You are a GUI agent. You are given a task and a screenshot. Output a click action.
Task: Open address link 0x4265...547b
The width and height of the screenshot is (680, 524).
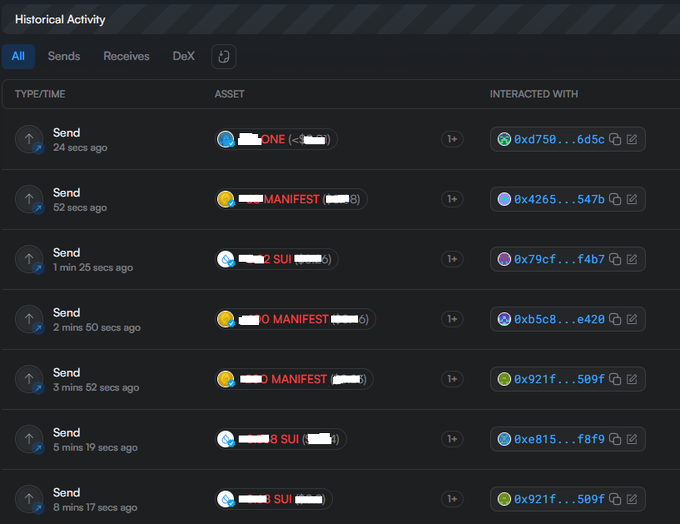(559, 199)
